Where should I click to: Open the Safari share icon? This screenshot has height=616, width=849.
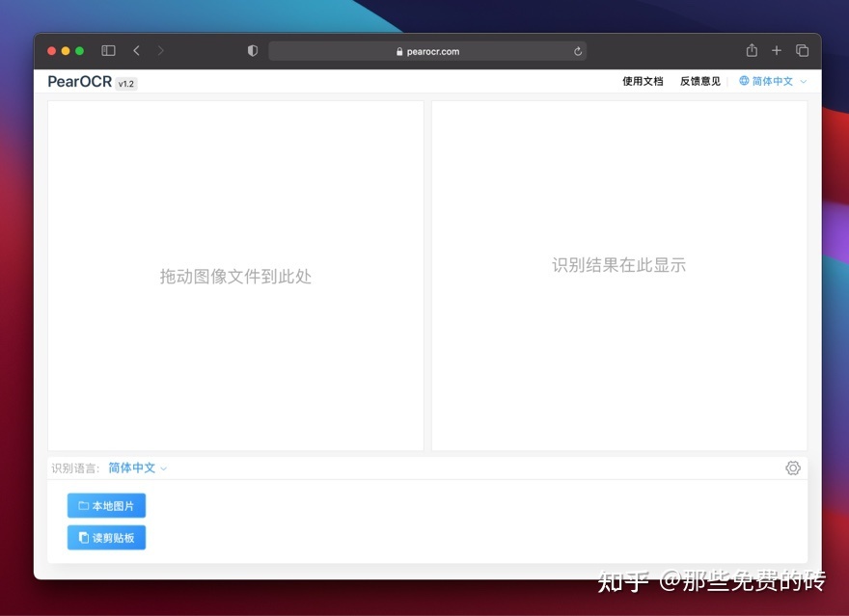[x=752, y=50]
